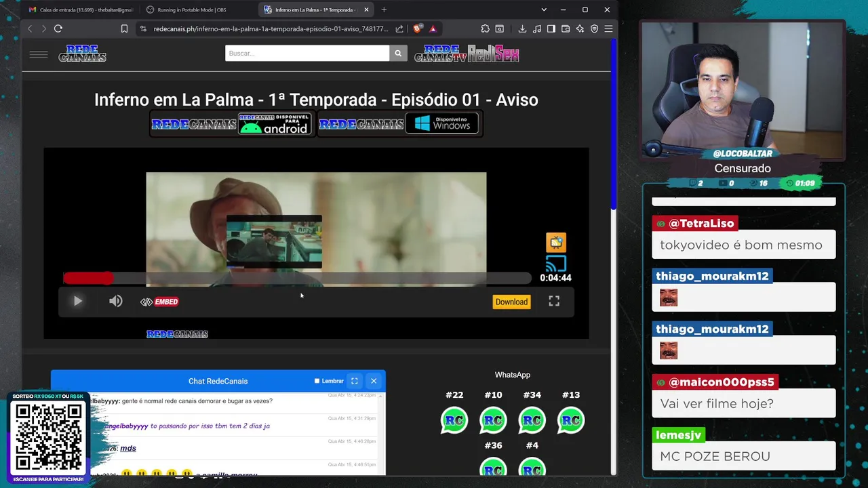Open the browser main hamburger menu

coord(608,28)
